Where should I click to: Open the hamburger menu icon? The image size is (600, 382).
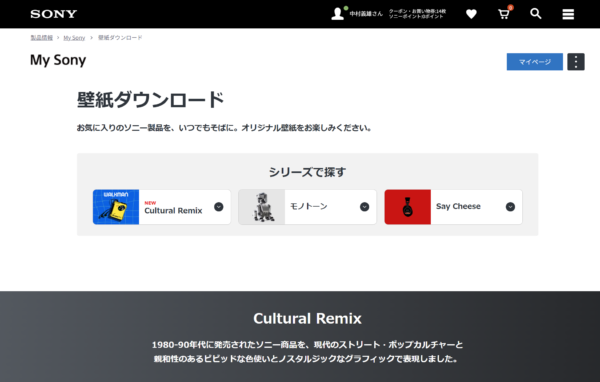click(568, 14)
